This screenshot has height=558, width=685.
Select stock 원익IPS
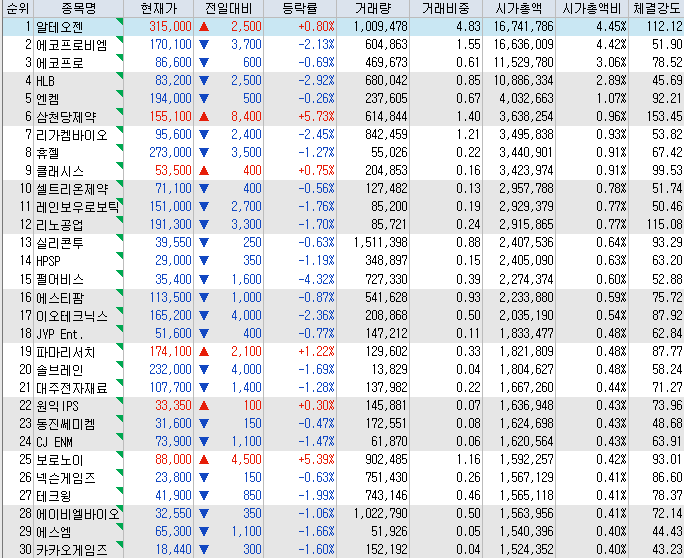[x=57, y=406]
